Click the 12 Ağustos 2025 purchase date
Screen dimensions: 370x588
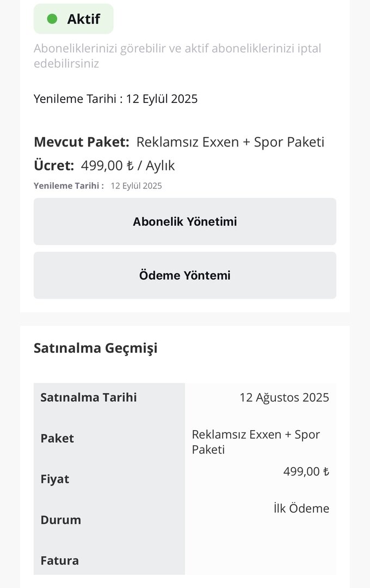tap(284, 397)
